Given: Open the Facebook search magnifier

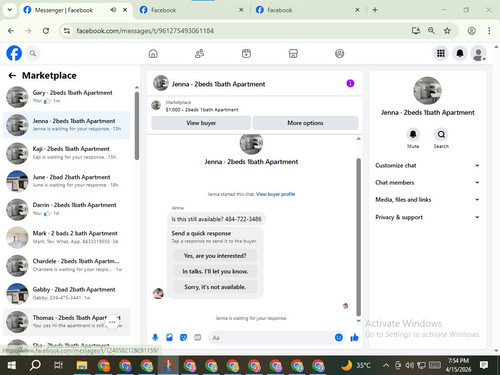Looking at the screenshot, I should click(33, 53).
